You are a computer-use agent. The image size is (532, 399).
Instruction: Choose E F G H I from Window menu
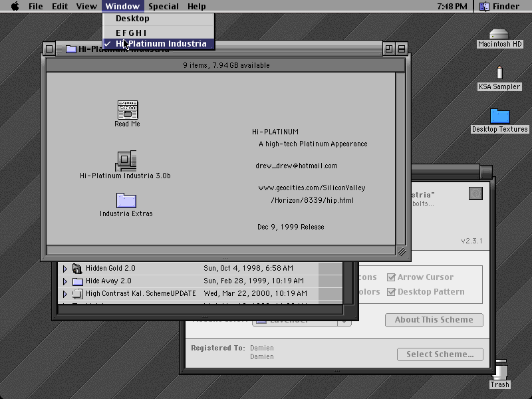(x=158, y=33)
